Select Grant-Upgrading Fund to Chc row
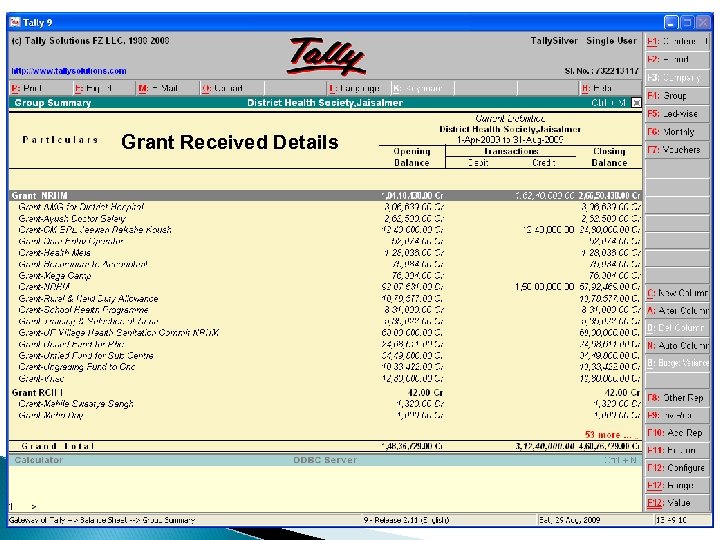This screenshot has height=540, width=720. [x=325, y=367]
